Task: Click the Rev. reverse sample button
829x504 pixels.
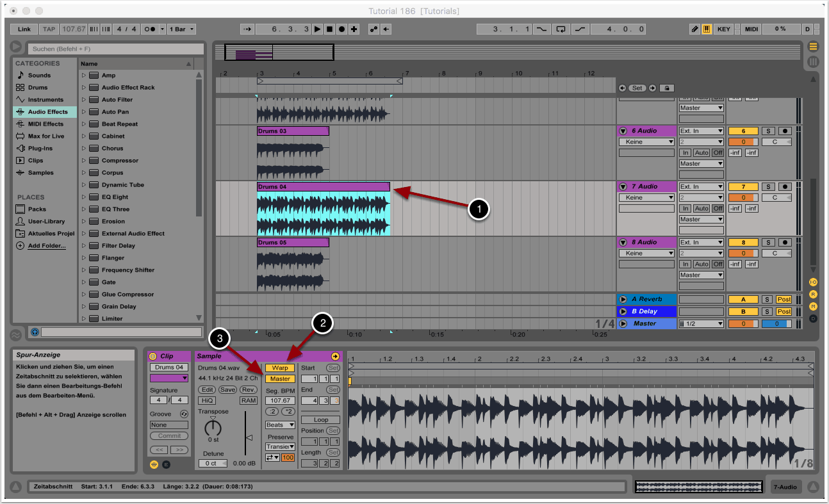Action: 249,389
